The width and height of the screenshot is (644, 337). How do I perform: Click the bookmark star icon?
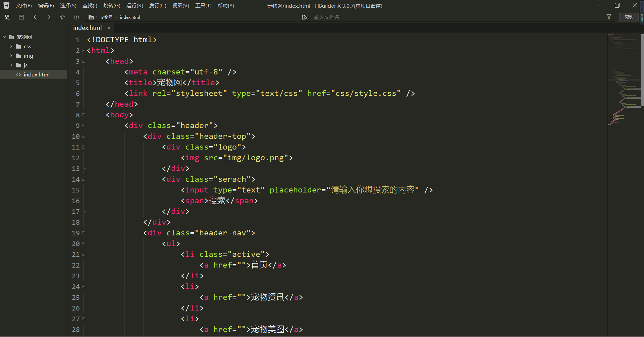tap(63, 17)
